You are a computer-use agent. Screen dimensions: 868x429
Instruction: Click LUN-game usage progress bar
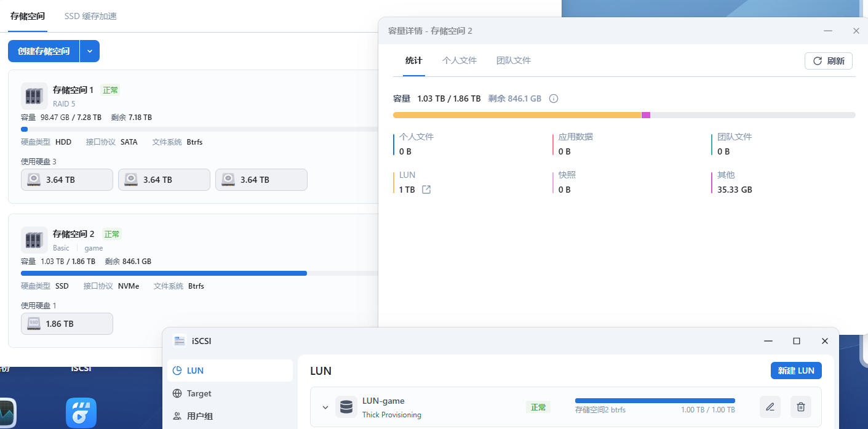(x=655, y=401)
